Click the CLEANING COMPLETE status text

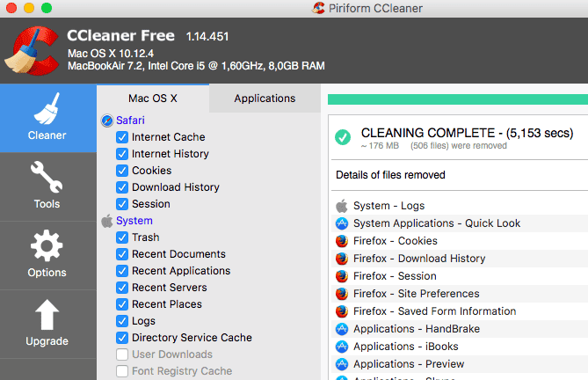point(467,133)
